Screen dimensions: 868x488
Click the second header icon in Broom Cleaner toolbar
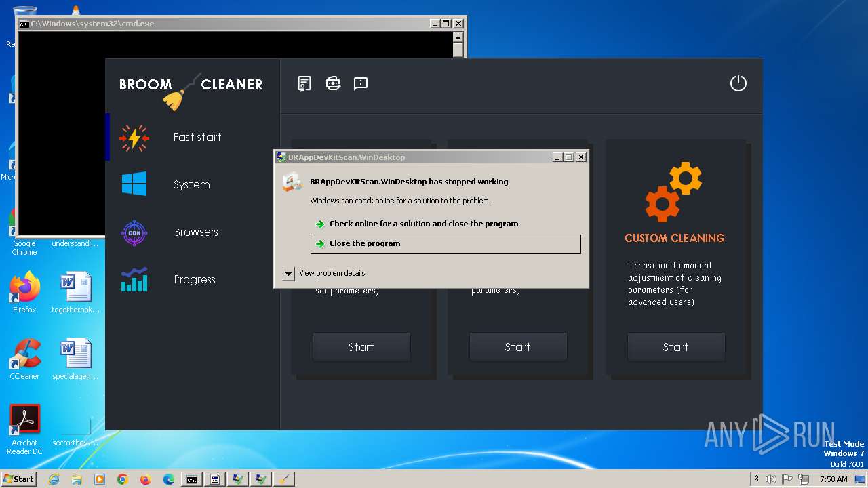333,83
